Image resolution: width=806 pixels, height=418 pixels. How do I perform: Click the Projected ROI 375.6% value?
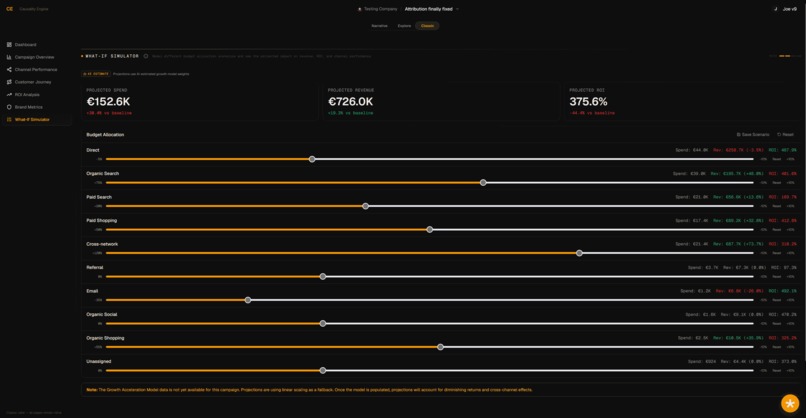click(588, 102)
